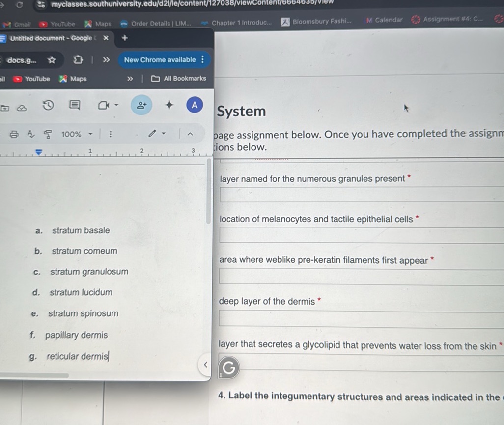Image resolution: width=504 pixels, height=425 pixels.
Task: Open the toolbar three-dot overflow menu
Action: pyautogui.click(x=111, y=134)
